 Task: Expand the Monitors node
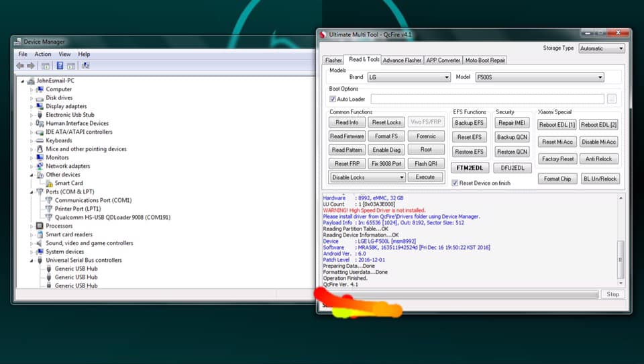pos(32,158)
